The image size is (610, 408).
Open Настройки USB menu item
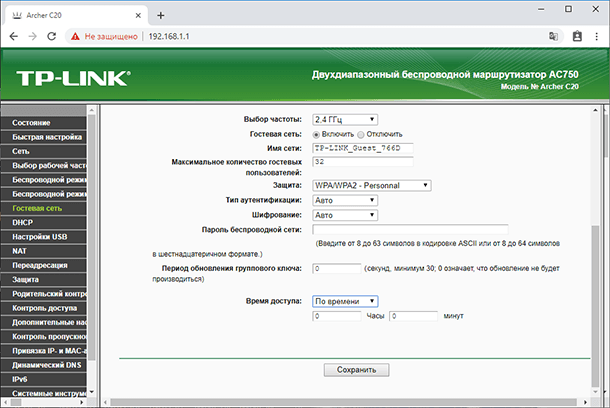click(x=44, y=237)
